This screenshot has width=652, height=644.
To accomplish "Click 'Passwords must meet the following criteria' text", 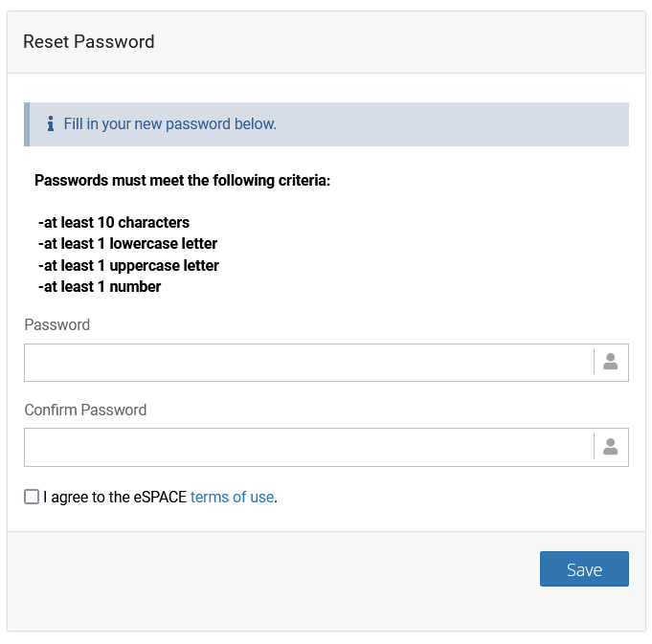I will pyautogui.click(x=182, y=180).
